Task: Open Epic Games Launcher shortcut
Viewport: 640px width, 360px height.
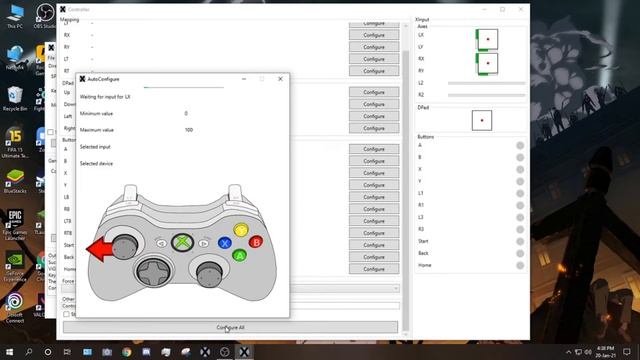Action: [15, 225]
